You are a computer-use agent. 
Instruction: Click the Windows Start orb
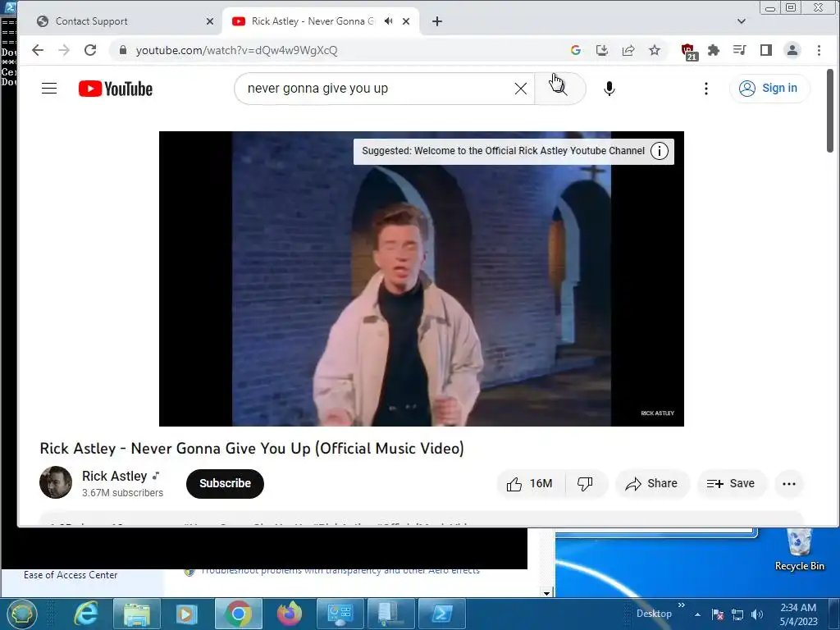tap(21, 614)
